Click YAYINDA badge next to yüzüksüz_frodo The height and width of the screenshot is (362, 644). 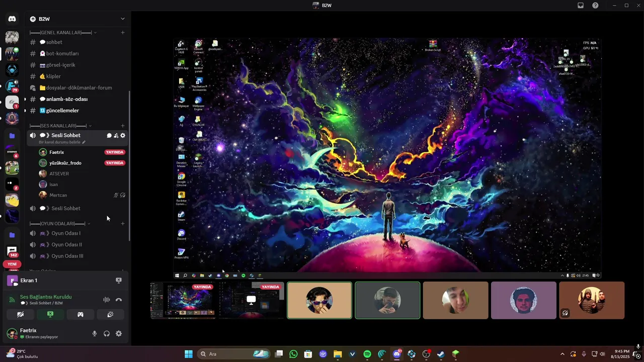click(x=115, y=163)
